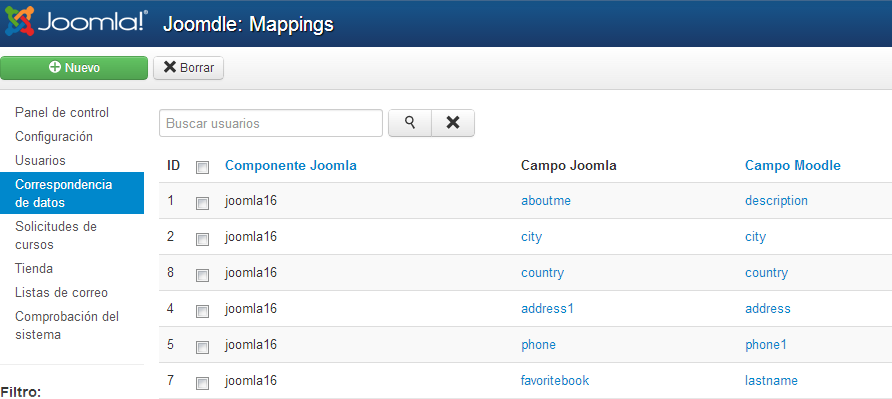This screenshot has width=892, height=399.
Task: Open the address Moodle field link
Action: [768, 308]
